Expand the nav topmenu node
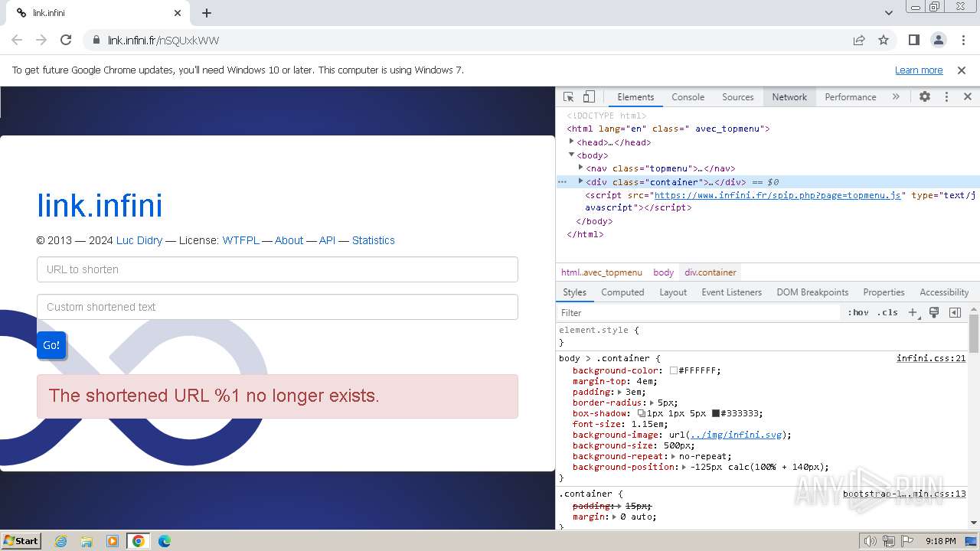This screenshot has height=551, width=980. [x=580, y=168]
